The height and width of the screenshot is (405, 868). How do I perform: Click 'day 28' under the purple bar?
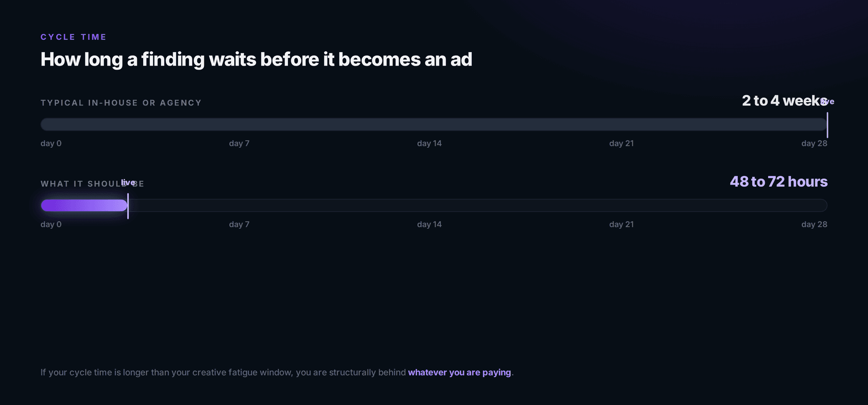814,224
